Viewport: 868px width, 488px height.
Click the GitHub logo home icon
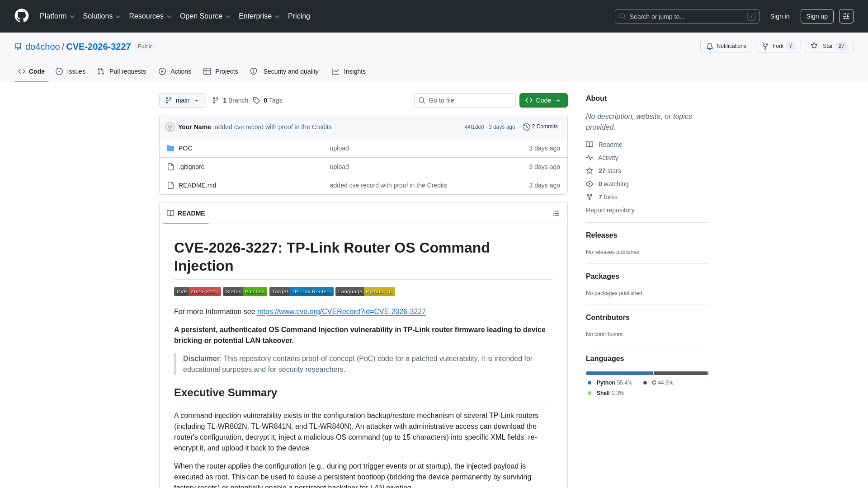click(x=22, y=16)
